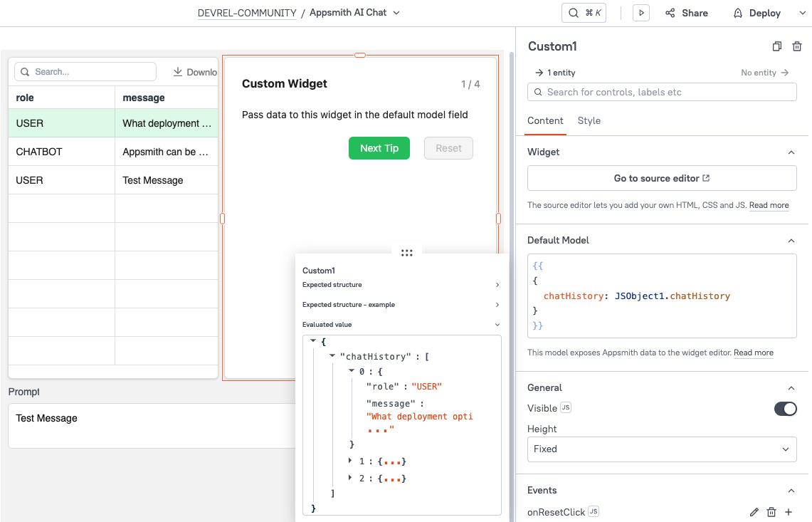The height and width of the screenshot is (522, 812).
Task: Click the preview play icon in header
Action: coord(641,13)
